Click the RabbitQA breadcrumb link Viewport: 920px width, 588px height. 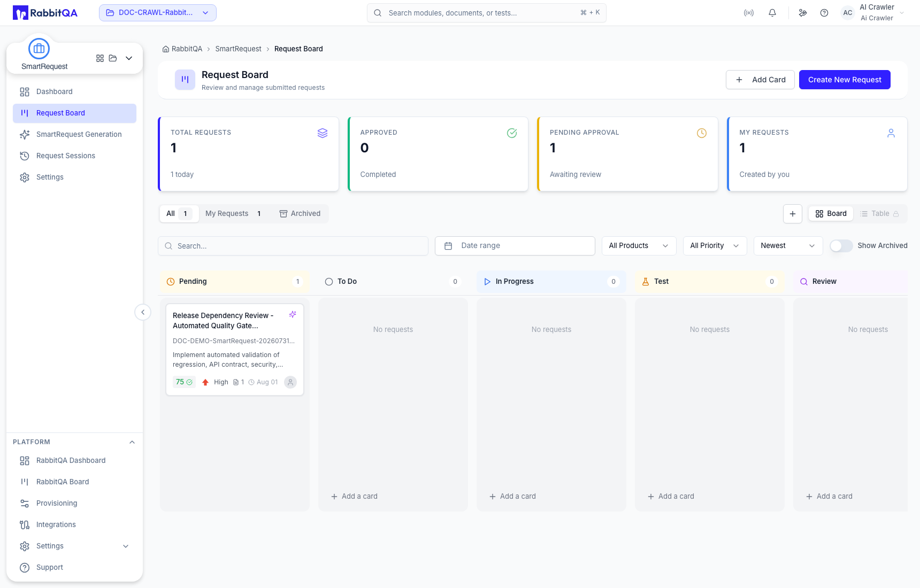tap(187, 49)
